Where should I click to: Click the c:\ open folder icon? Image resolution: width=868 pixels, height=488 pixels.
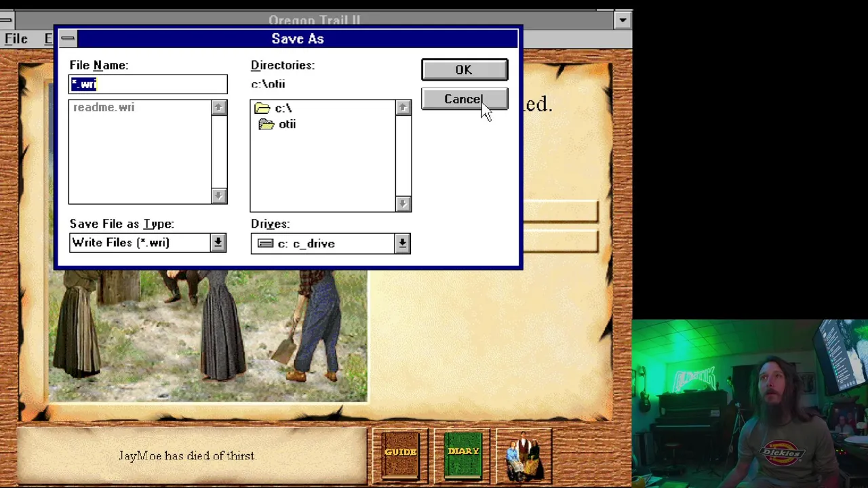(262, 108)
